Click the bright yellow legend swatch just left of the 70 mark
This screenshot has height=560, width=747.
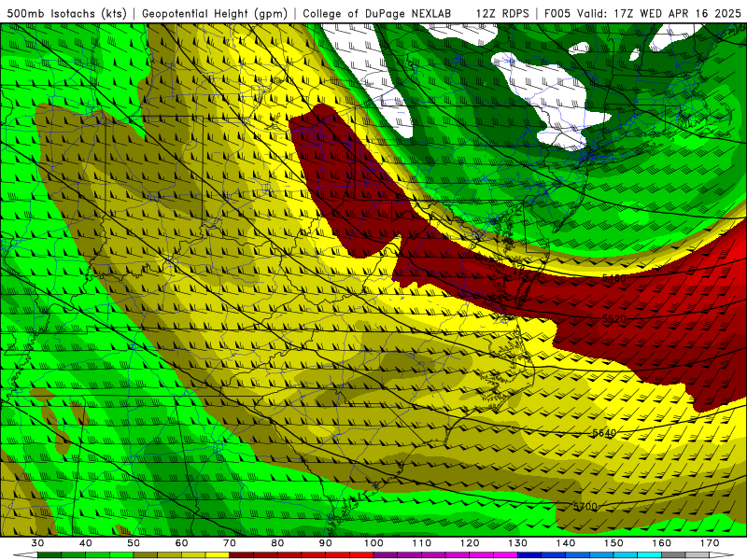[x=218, y=555]
